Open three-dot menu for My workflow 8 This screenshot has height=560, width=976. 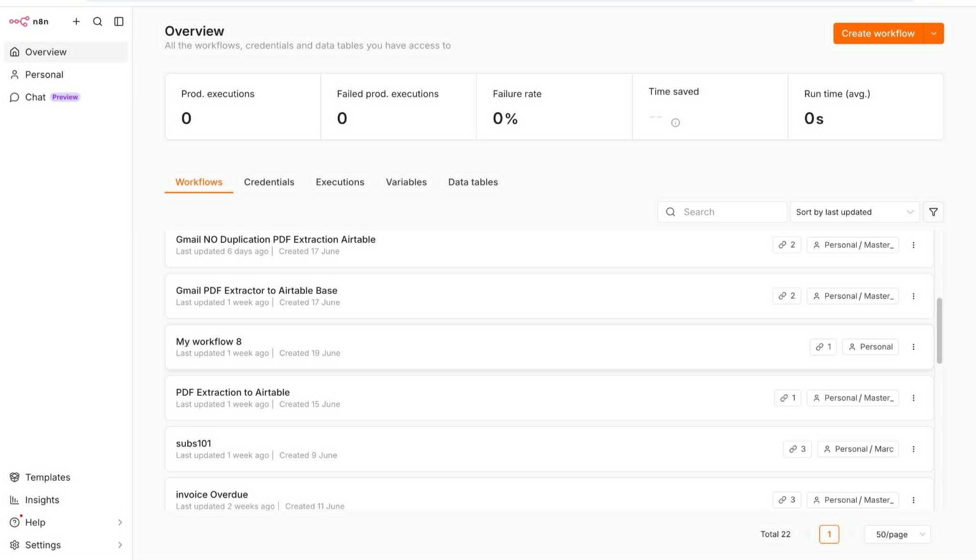click(914, 347)
